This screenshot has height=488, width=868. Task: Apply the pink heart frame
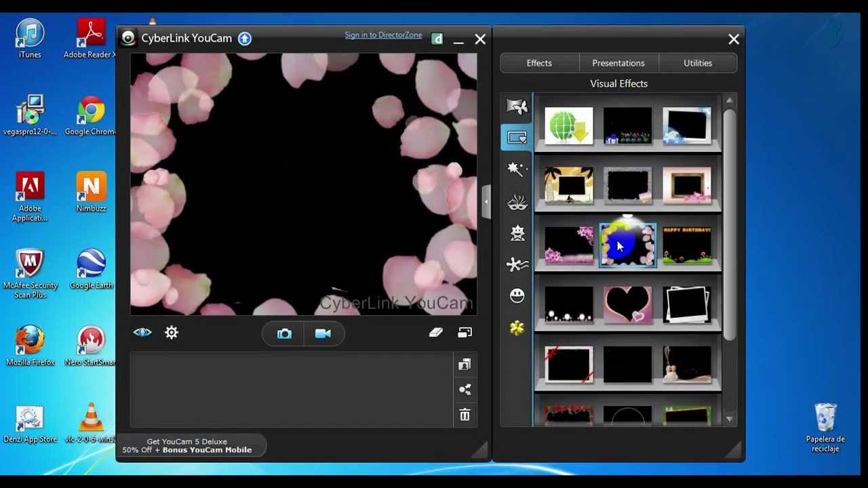628,305
